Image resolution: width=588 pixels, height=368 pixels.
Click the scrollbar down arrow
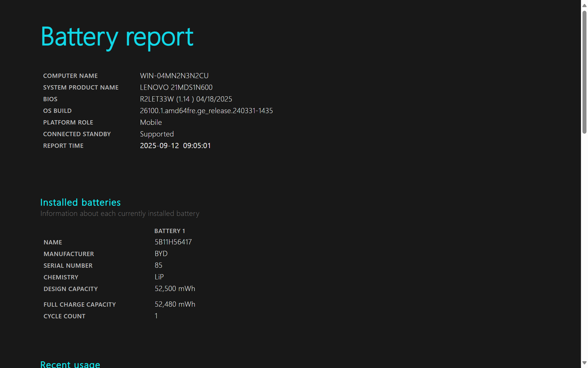point(584,363)
